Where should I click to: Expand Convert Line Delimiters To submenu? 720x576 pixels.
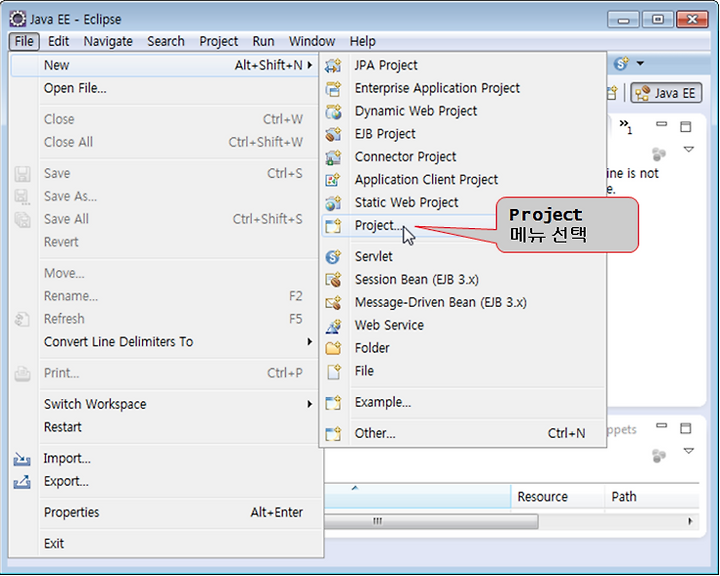pos(310,342)
